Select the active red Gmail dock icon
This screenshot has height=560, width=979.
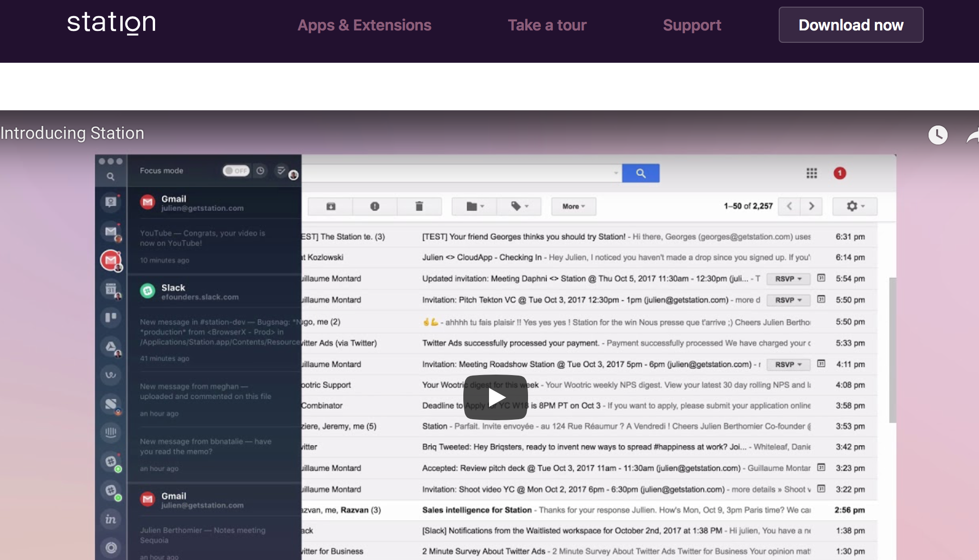111,260
